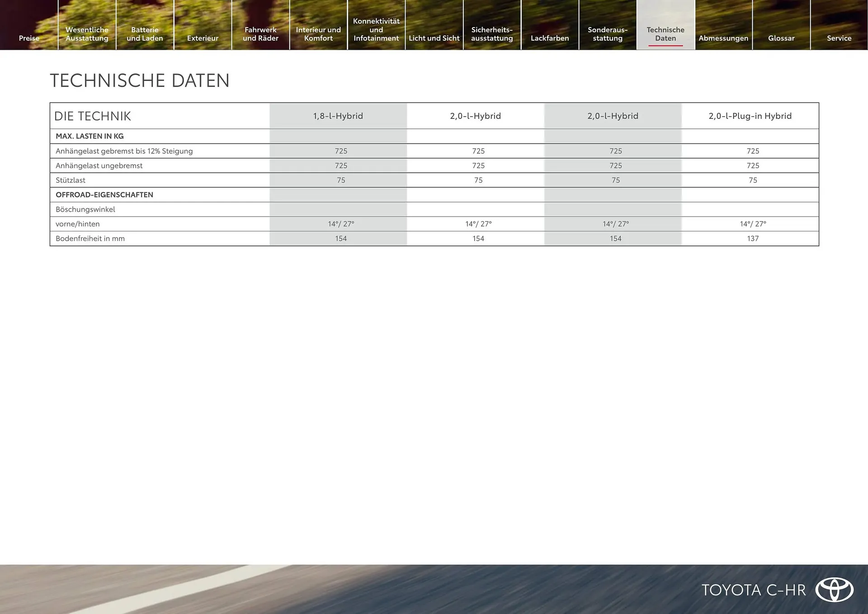Click the active Technische Daten tab
Screen dimensions: 868x614
(x=665, y=34)
